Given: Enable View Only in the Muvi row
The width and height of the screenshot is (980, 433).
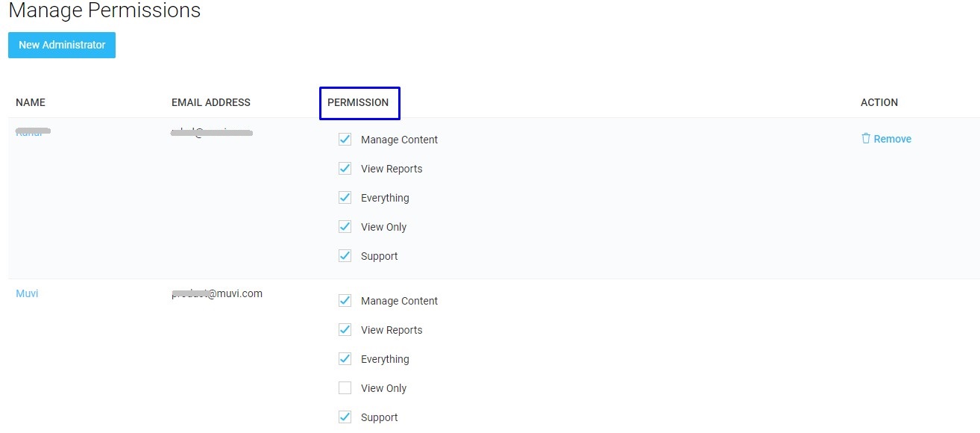Looking at the screenshot, I should (345, 388).
